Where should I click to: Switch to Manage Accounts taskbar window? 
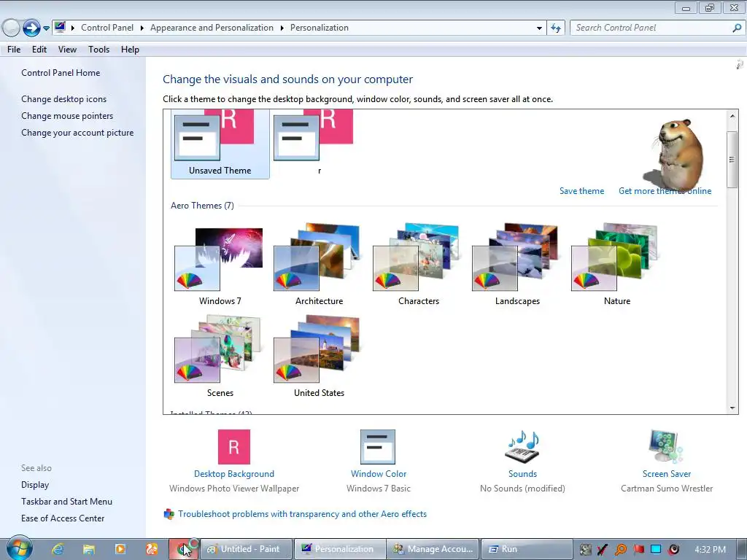(x=433, y=549)
